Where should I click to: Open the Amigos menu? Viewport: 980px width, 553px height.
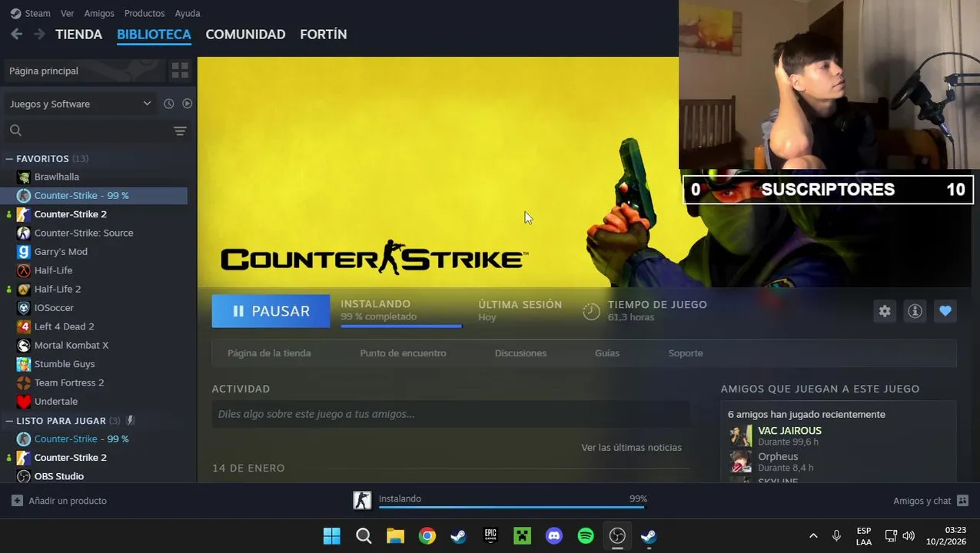tap(99, 13)
